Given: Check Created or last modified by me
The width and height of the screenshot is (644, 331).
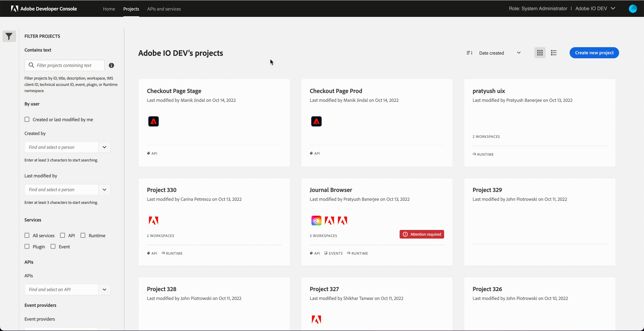Looking at the screenshot, I should tap(27, 119).
